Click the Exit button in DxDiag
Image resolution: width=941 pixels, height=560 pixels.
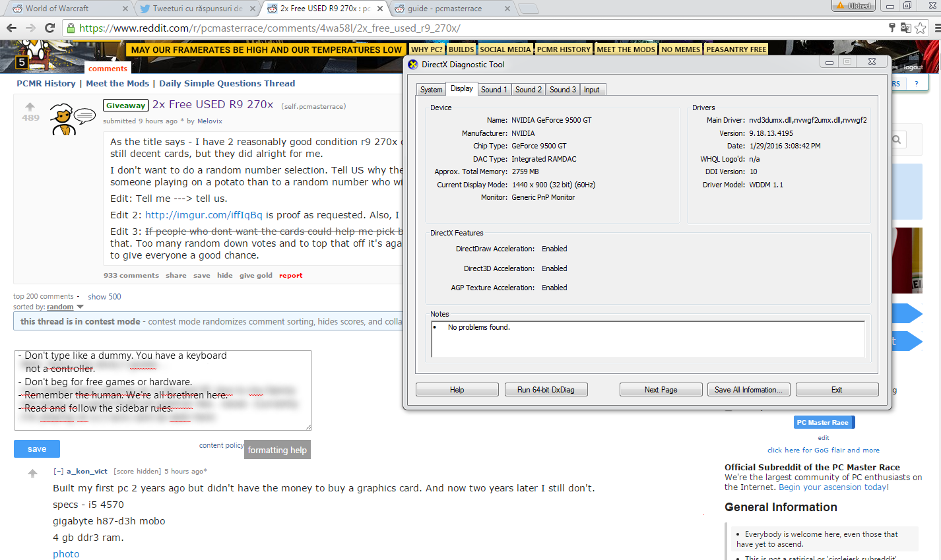[x=837, y=390]
